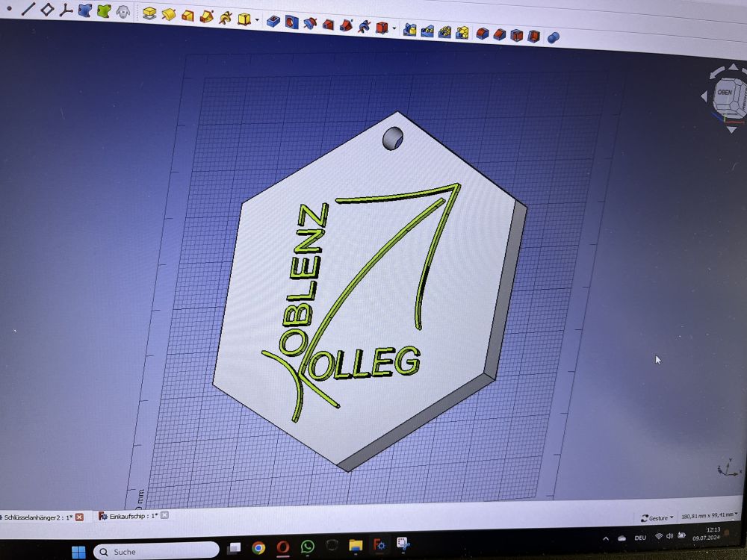The width and height of the screenshot is (747, 560).
Task: Click the sheep Clone icon
Action: pyautogui.click(x=123, y=12)
